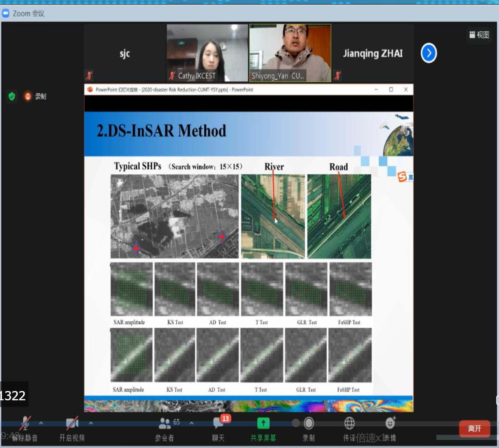Start recording with the 录制 toolbar button
Screen dimensions: 499x448
pos(309,428)
